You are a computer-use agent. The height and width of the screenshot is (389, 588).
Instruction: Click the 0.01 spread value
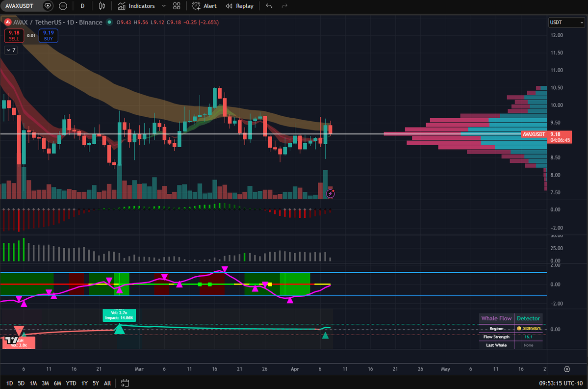31,36
